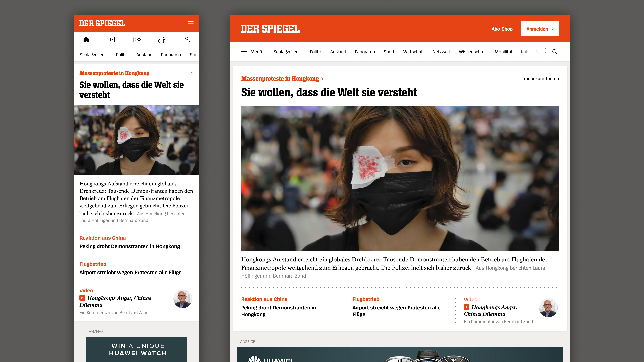Open mobile article Airport streicht wegen Protesten alle Flüge
Image resolution: width=644 pixels, height=362 pixels.
130,273
